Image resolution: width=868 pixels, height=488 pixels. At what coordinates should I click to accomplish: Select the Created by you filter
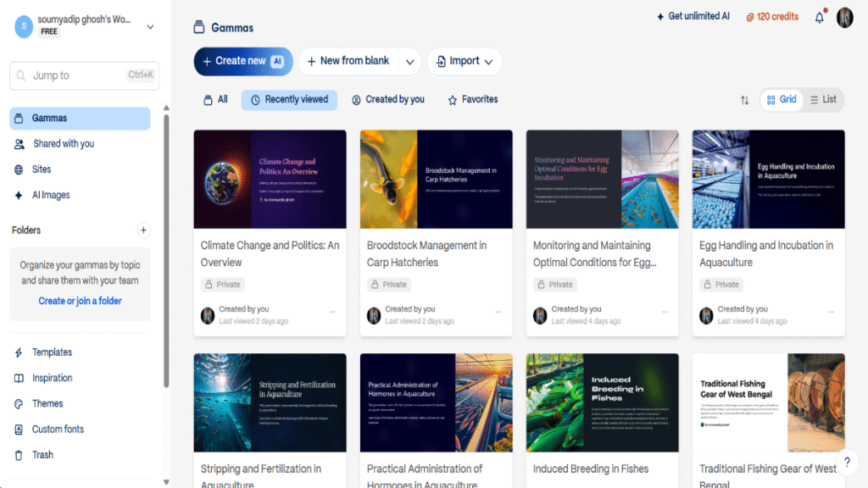pyautogui.click(x=388, y=100)
